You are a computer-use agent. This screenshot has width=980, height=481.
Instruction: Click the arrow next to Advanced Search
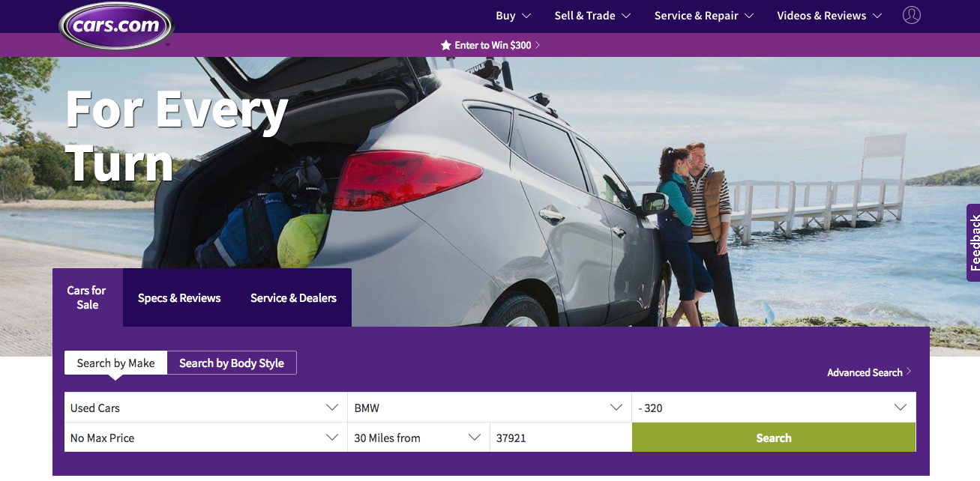coord(909,372)
